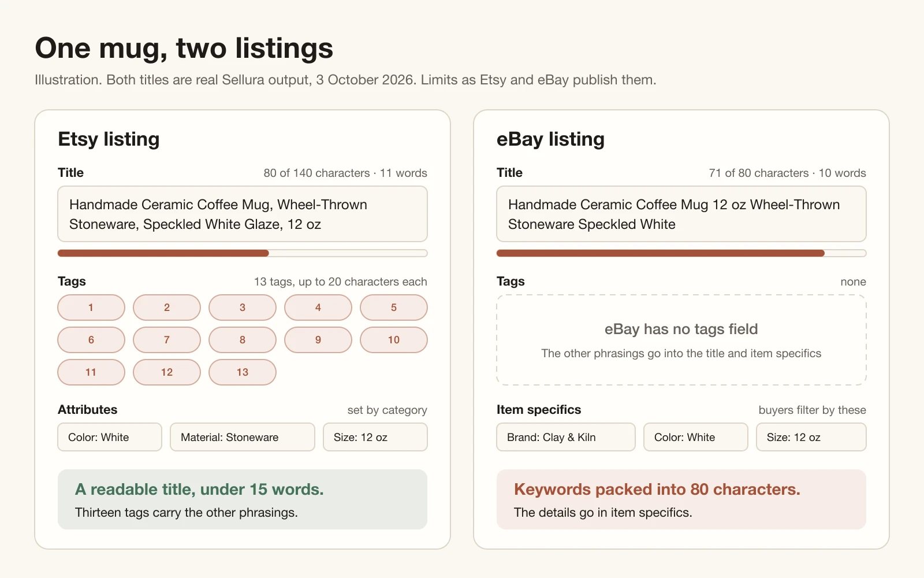Click the Etsy Title label
This screenshot has width=924, height=578.
tap(70, 172)
